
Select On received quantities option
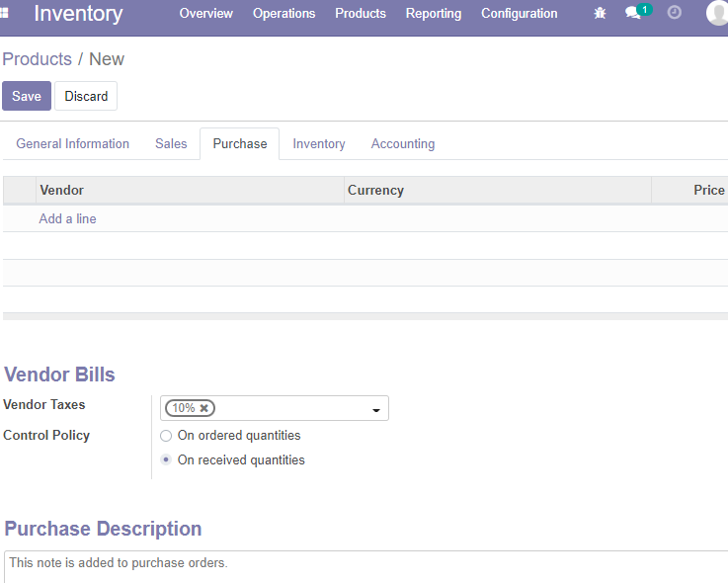click(x=166, y=459)
